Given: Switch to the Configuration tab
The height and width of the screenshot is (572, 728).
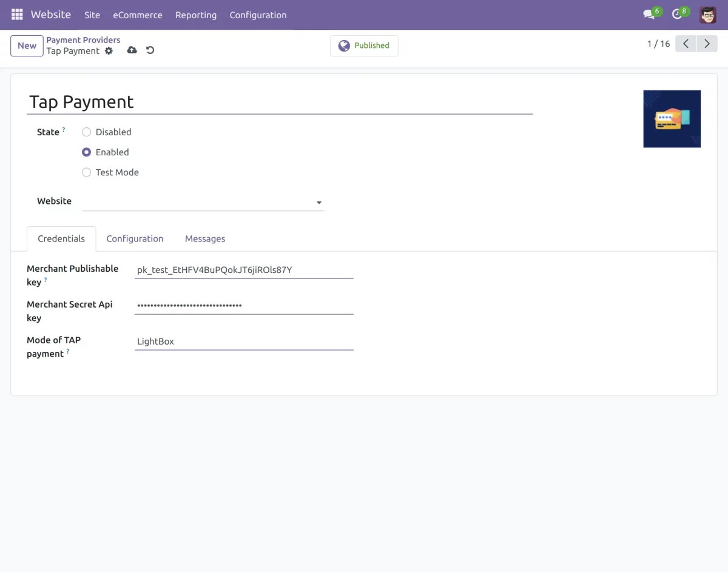Looking at the screenshot, I should click(x=135, y=238).
